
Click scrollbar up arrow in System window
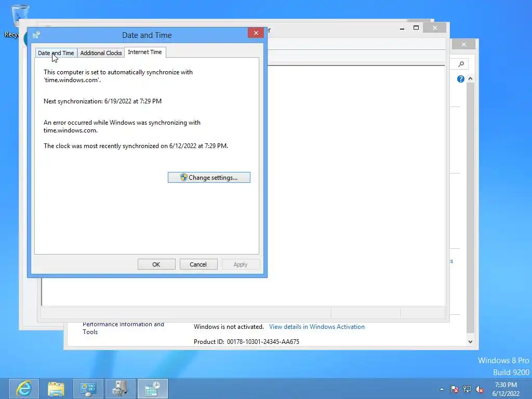tap(470, 79)
